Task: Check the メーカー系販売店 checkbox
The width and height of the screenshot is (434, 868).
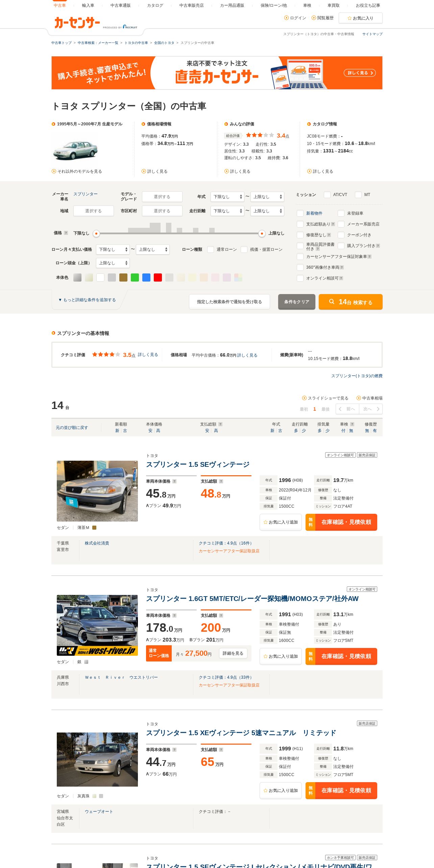Action: point(341,224)
